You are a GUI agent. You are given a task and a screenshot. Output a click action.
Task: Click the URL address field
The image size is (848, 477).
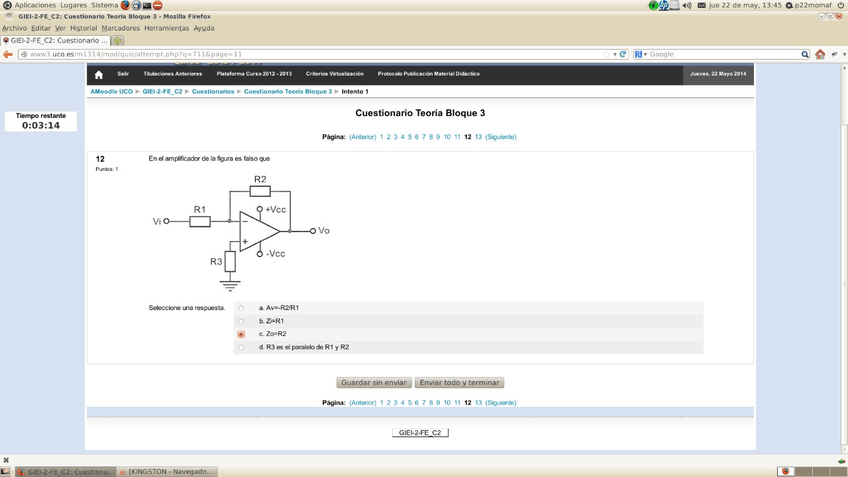pos(300,54)
